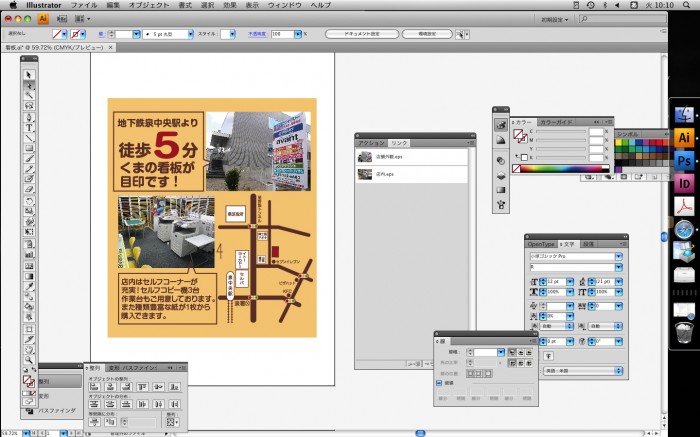Open the オブジェクト menu
The width and height of the screenshot is (700, 437).
(x=149, y=5)
